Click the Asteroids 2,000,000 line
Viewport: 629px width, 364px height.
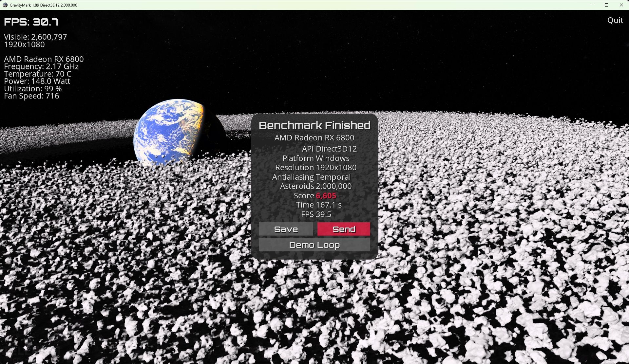(x=316, y=186)
